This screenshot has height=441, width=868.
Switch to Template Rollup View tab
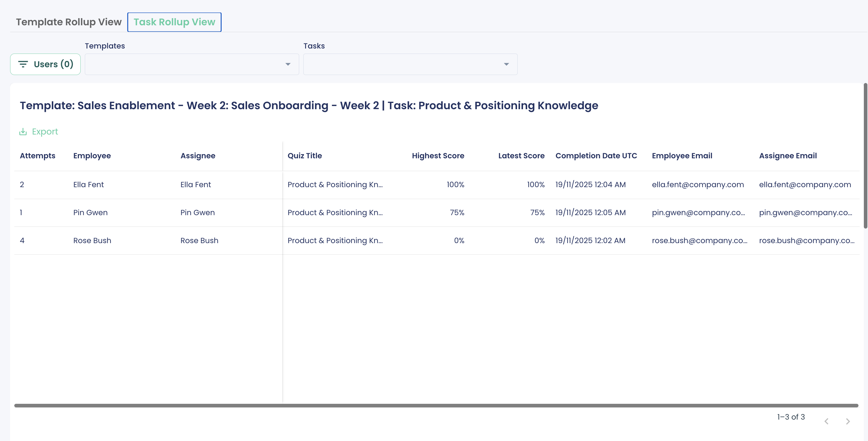pos(69,22)
